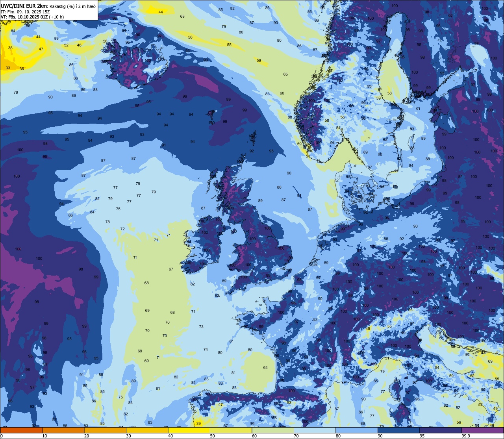
Task: Click the map value '33' in orange area
Action: (8, 68)
